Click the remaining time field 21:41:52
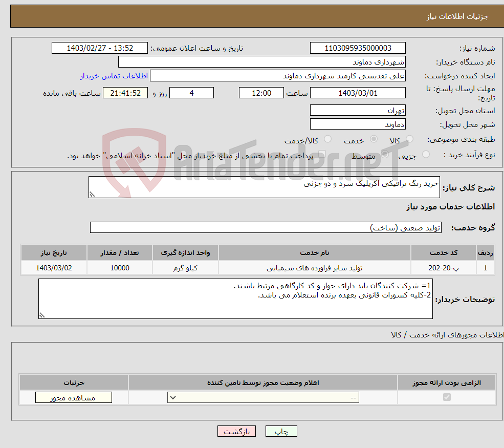 (x=125, y=93)
